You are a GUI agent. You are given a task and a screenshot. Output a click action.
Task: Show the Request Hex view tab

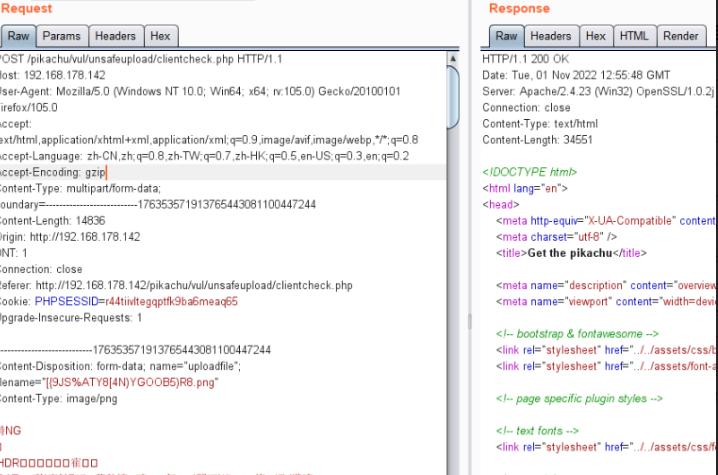coord(159,36)
